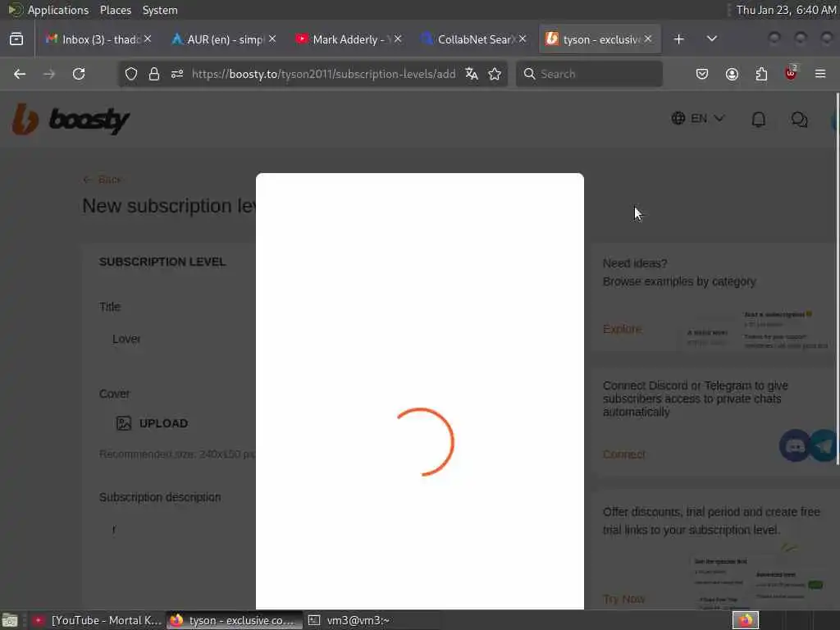Bookmark this page with star
This screenshot has height=630, width=840.
(x=495, y=74)
